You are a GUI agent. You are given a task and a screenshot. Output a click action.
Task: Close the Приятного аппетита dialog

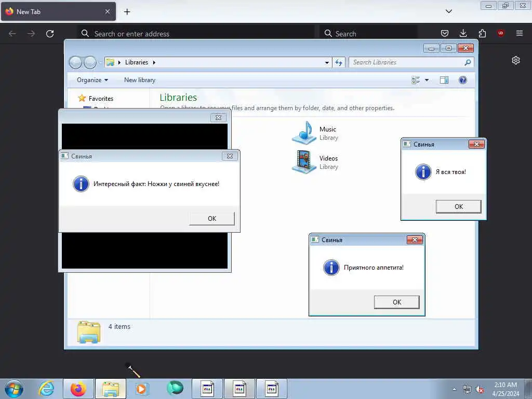pos(415,240)
